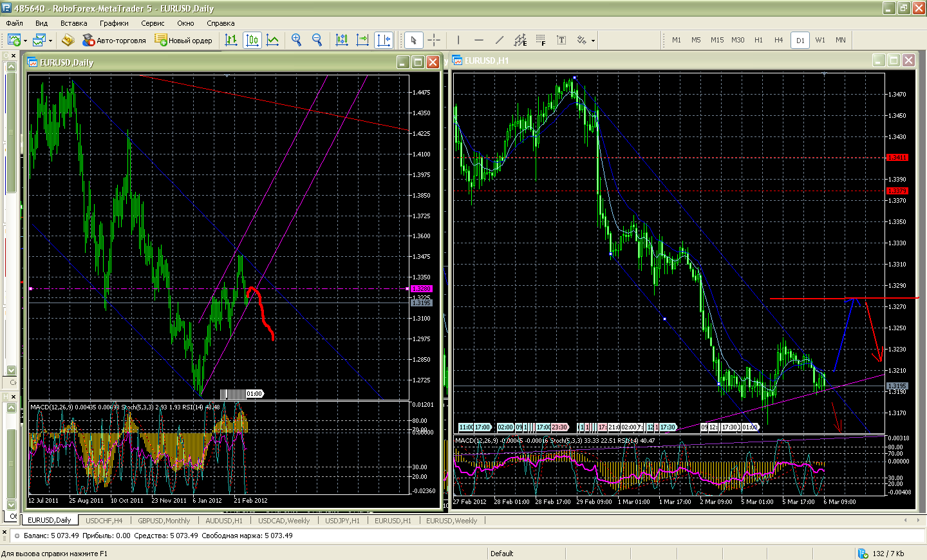Click the Авто-торговля button
Image resolution: width=927 pixels, height=560 pixels.
[114, 40]
